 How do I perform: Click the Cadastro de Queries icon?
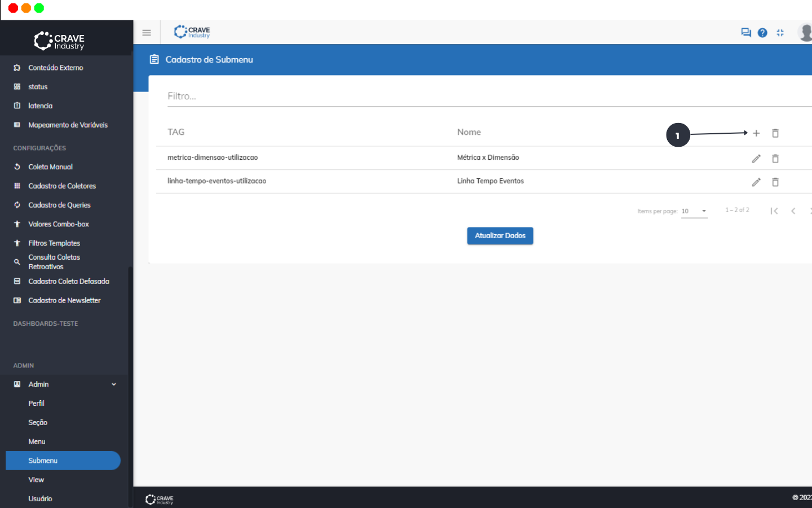tap(17, 205)
